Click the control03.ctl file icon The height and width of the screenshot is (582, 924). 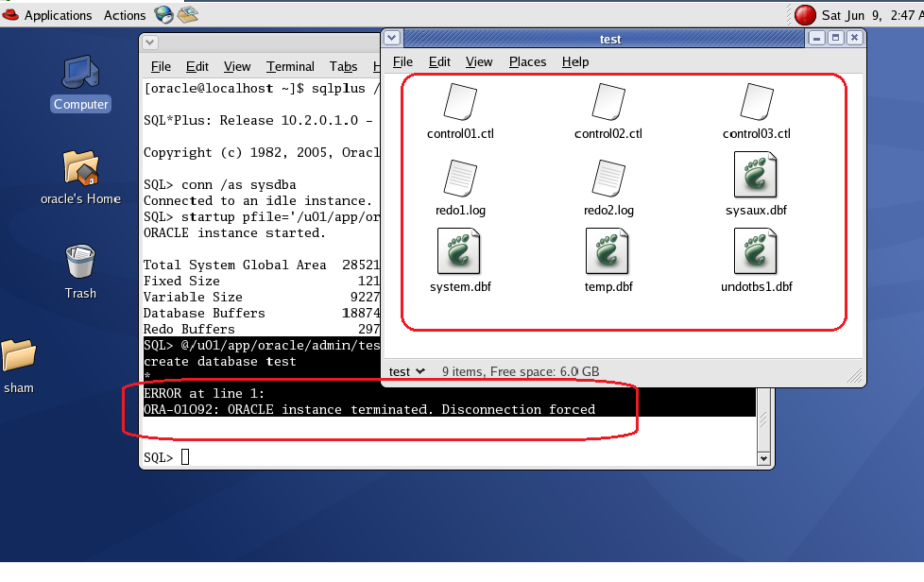click(x=756, y=102)
